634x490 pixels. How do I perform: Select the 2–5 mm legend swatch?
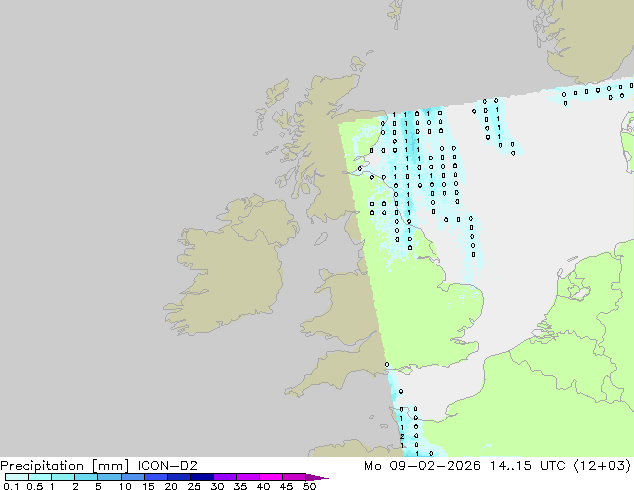[x=86, y=477]
